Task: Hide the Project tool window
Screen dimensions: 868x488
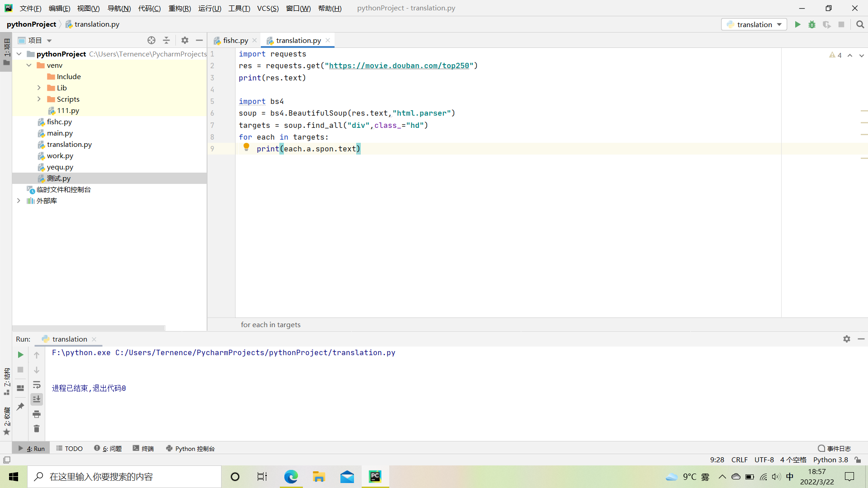Action: point(199,40)
